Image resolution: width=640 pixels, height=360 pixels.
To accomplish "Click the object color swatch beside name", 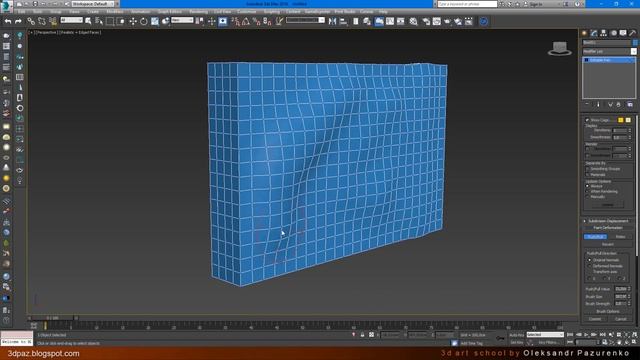I will click(x=635, y=42).
